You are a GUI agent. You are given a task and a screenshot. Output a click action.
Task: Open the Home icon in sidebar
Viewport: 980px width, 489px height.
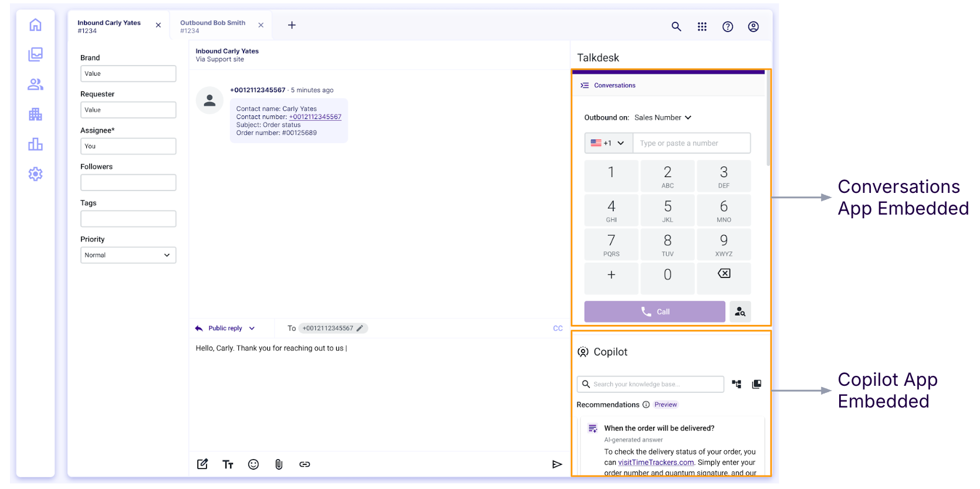pyautogui.click(x=35, y=25)
